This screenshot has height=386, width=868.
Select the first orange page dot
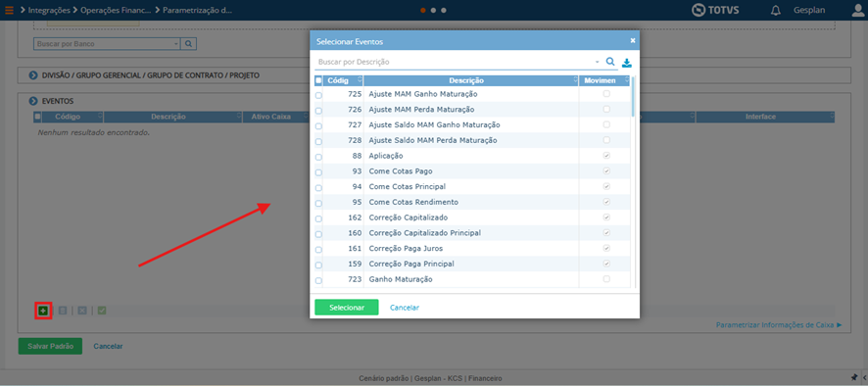click(x=423, y=10)
